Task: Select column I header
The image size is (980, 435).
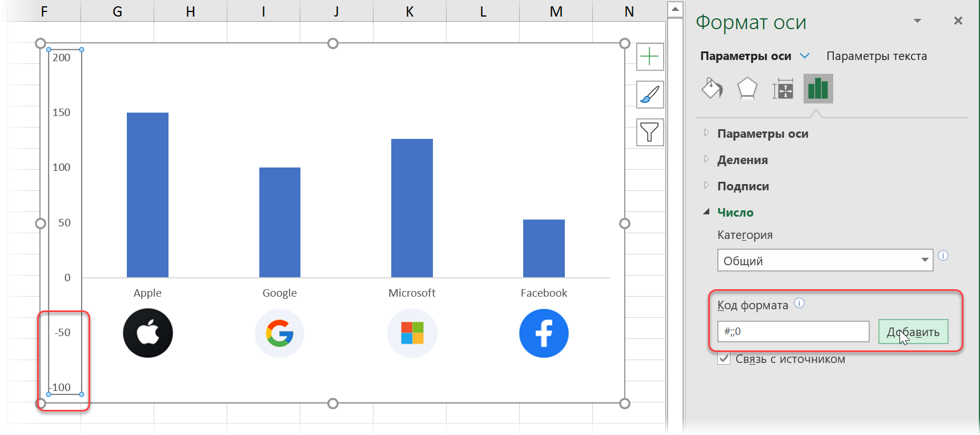Action: pyautogui.click(x=263, y=11)
